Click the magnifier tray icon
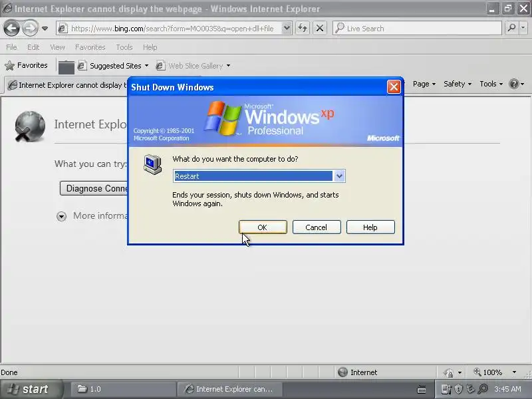The width and height of the screenshot is (532, 399). (x=483, y=389)
